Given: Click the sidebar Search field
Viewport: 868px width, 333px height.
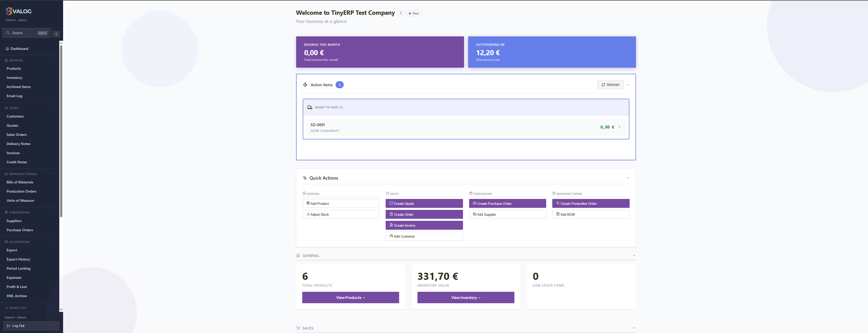Looking at the screenshot, I should (x=27, y=33).
